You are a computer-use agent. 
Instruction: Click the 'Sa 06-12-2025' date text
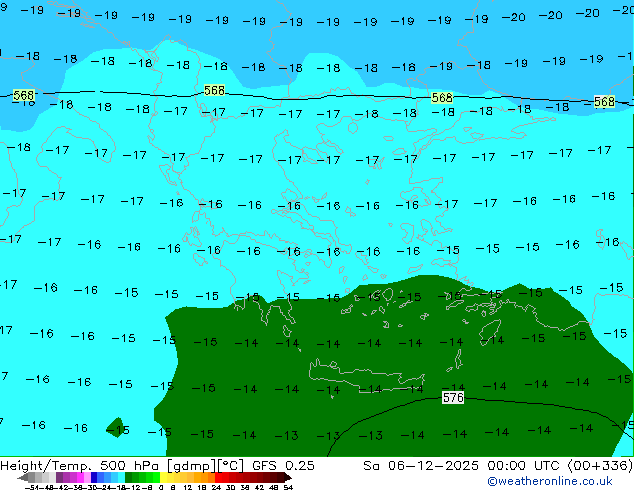coord(421,466)
